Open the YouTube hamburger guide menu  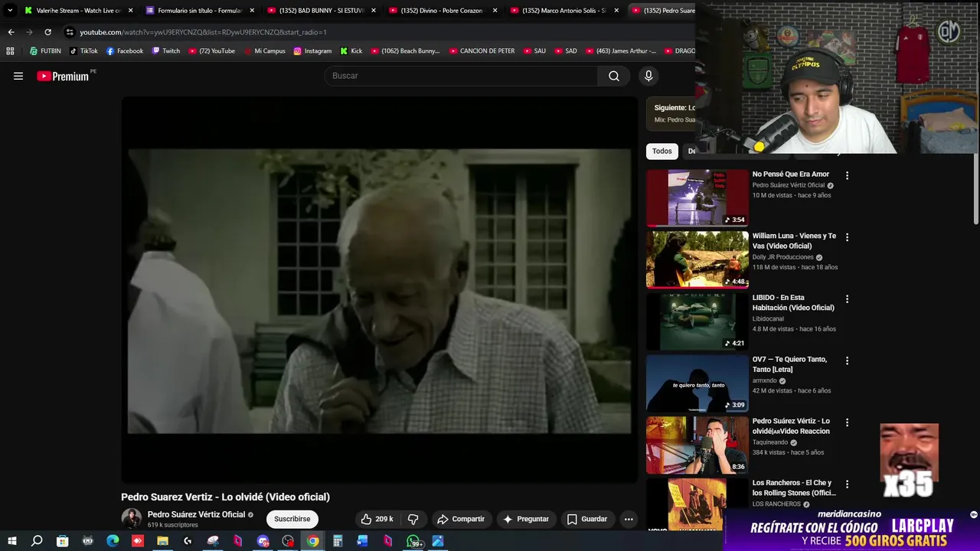pos(18,76)
